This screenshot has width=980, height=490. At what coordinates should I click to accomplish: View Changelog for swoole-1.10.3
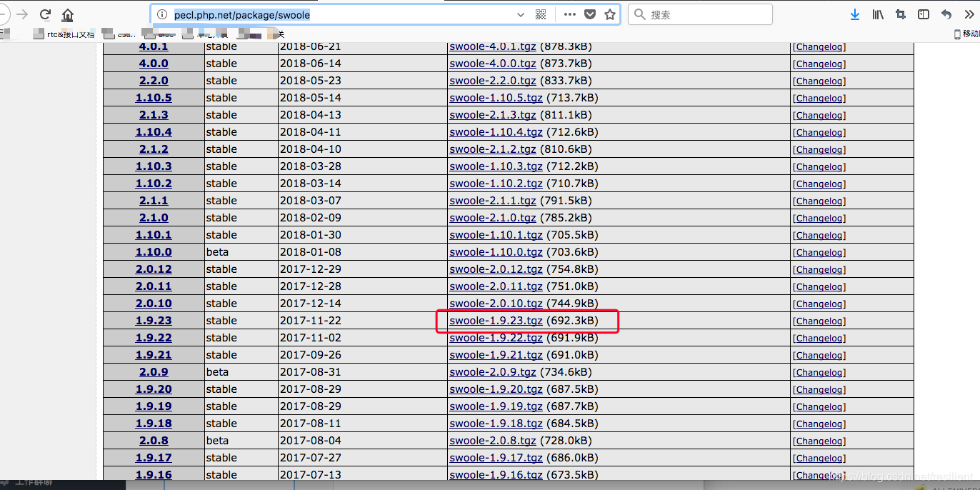819,166
